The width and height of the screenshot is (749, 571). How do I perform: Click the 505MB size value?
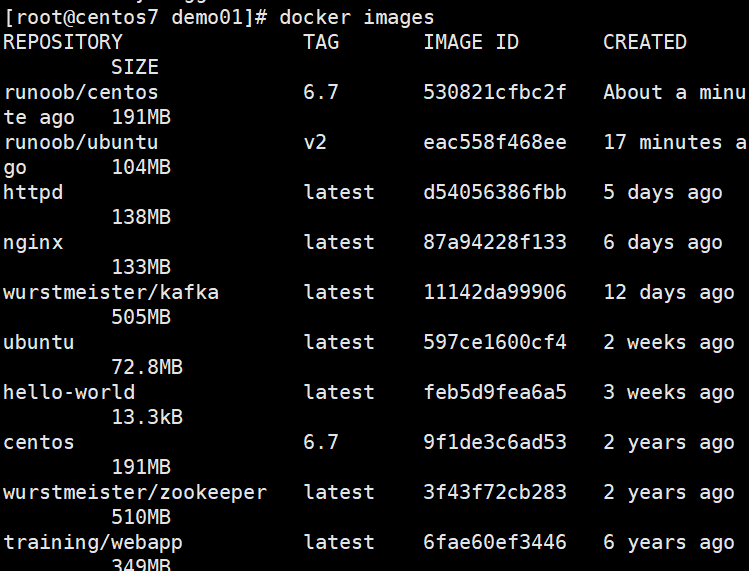[141, 317]
